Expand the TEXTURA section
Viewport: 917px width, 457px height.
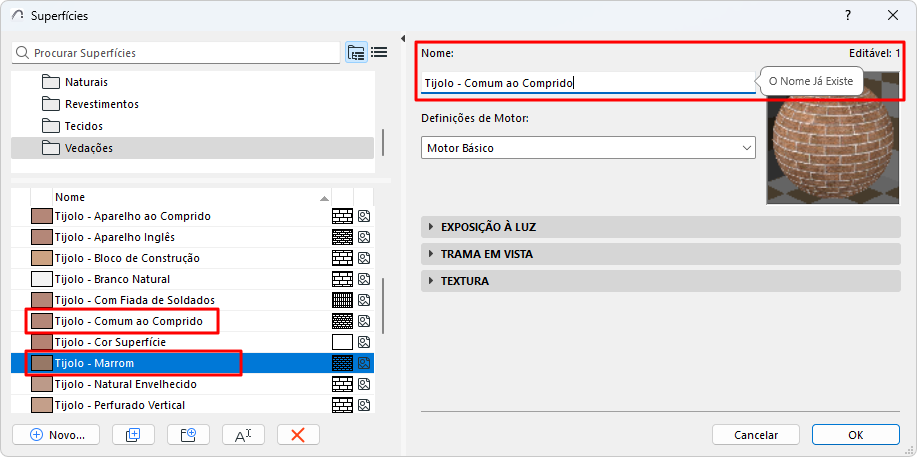point(465,281)
